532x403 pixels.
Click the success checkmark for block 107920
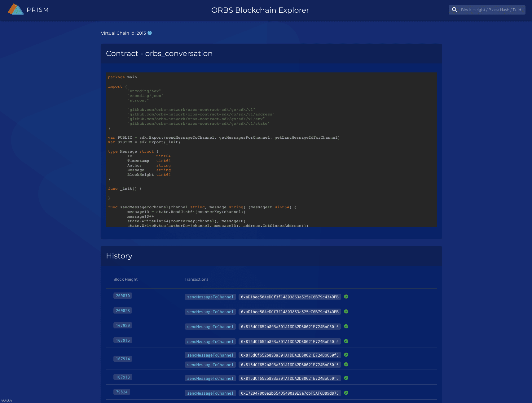pyautogui.click(x=346, y=326)
